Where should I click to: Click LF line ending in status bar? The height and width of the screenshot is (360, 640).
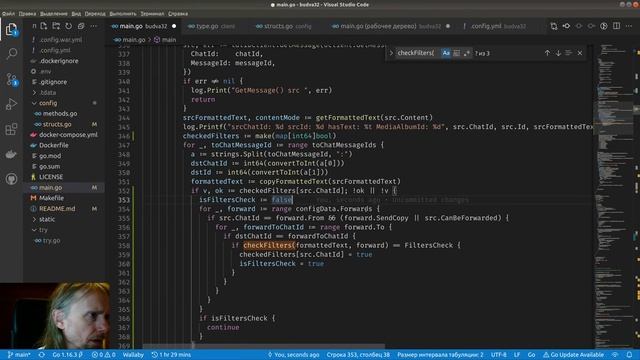(517, 355)
